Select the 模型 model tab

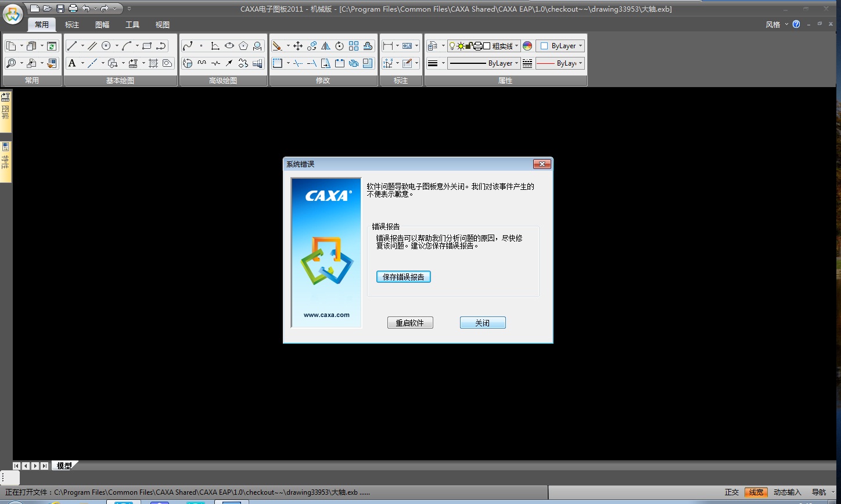[x=64, y=466]
